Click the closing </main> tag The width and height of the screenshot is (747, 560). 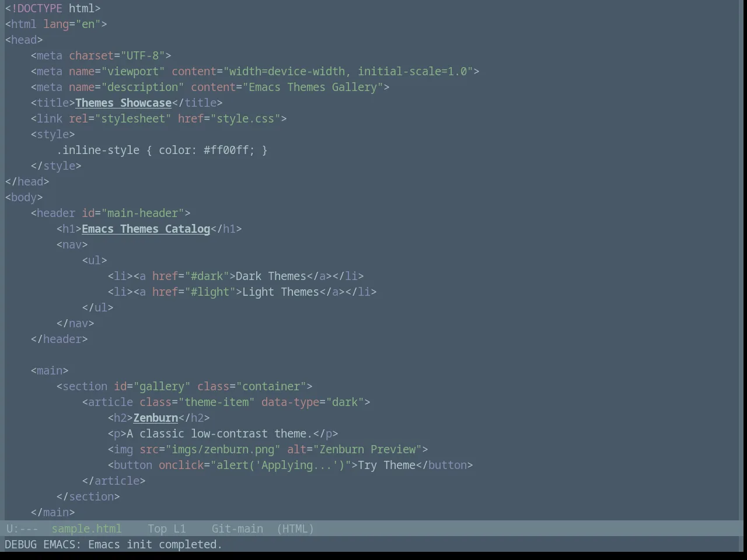[x=53, y=512]
